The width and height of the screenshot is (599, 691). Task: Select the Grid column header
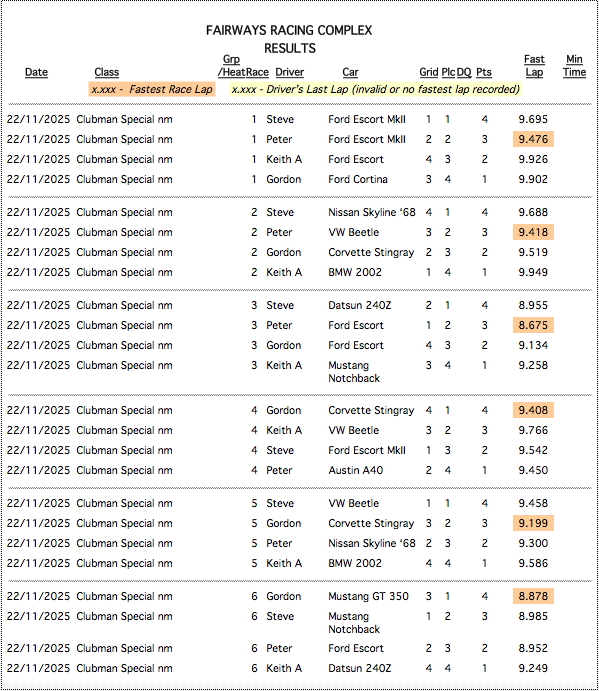[428, 72]
